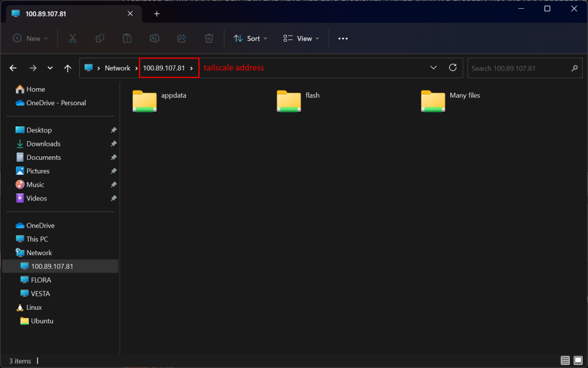Click chevron before Network in address bar
Screen dimensions: 588x368
(99, 68)
